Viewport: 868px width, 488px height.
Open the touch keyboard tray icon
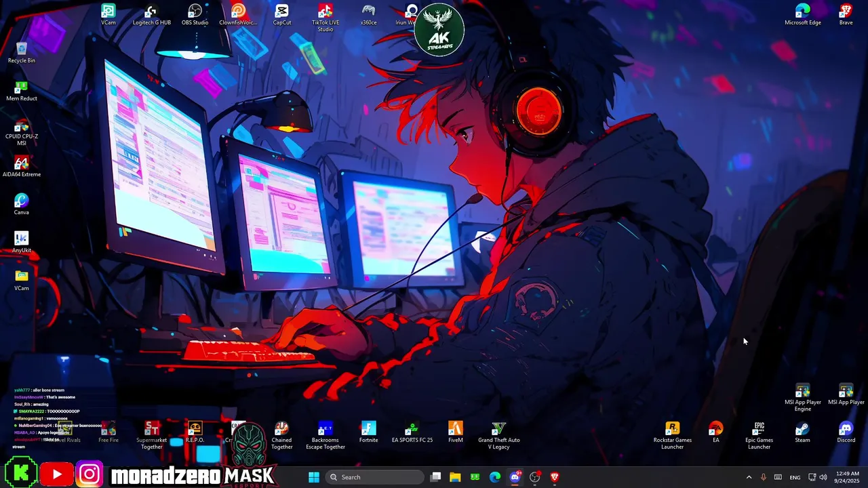tap(778, 477)
